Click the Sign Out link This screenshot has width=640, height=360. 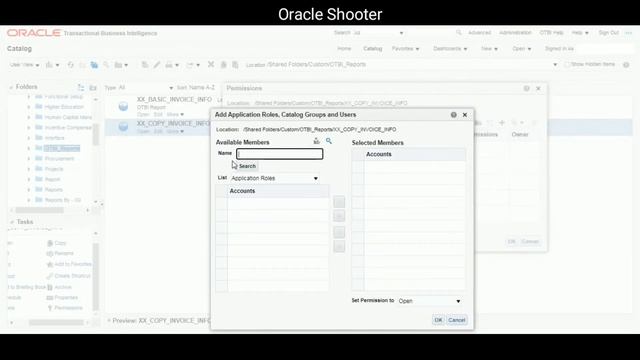(x=609, y=33)
